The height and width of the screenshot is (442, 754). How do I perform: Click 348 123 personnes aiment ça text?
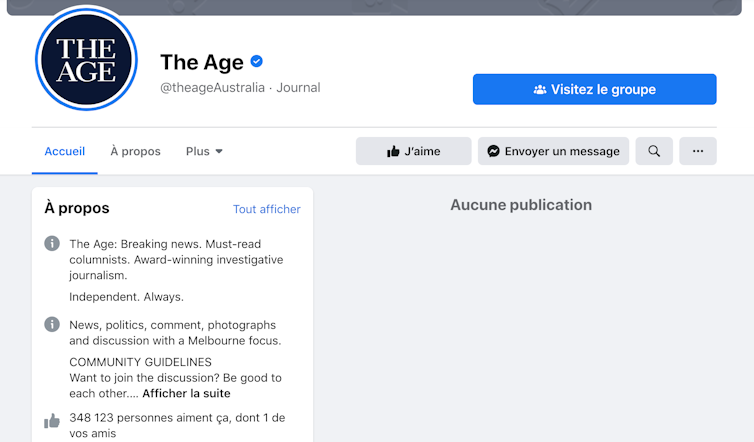[x=177, y=425]
